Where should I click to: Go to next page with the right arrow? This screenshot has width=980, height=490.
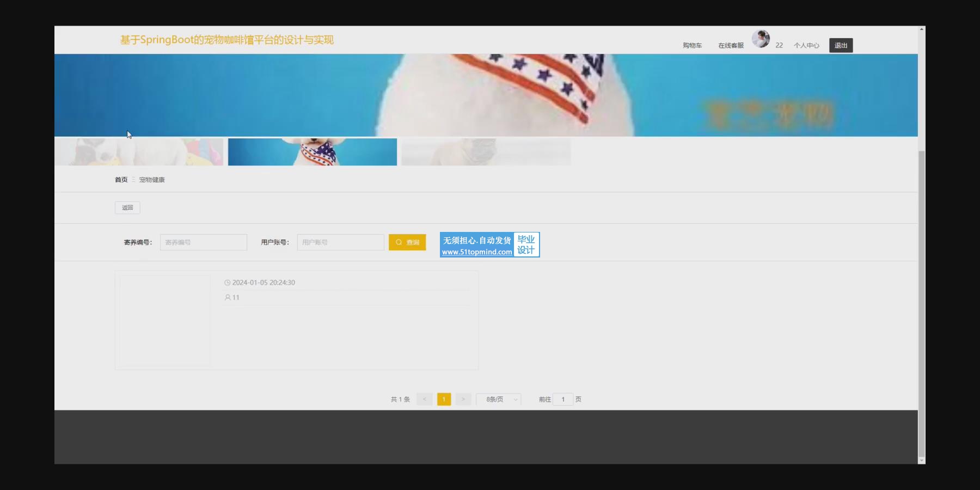click(x=463, y=399)
